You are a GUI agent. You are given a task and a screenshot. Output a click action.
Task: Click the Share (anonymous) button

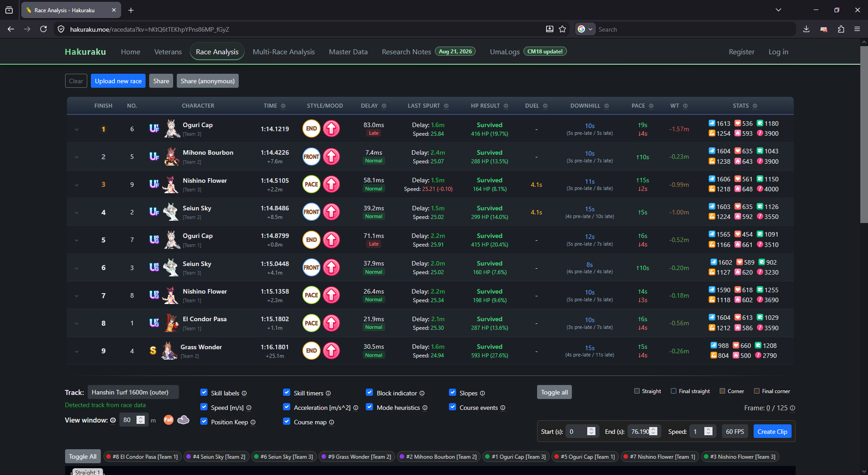click(208, 81)
